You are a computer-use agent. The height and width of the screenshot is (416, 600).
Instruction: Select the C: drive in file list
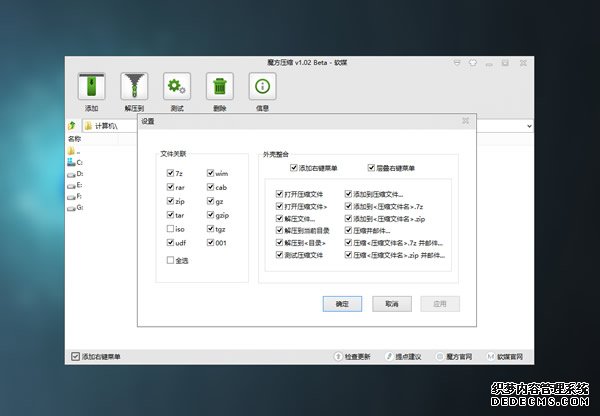pyautogui.click(x=75, y=163)
